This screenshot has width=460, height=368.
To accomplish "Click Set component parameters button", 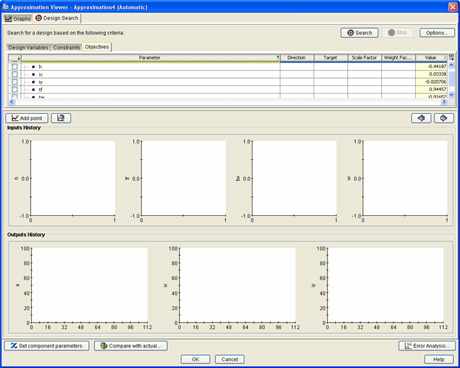I will (x=47, y=346).
